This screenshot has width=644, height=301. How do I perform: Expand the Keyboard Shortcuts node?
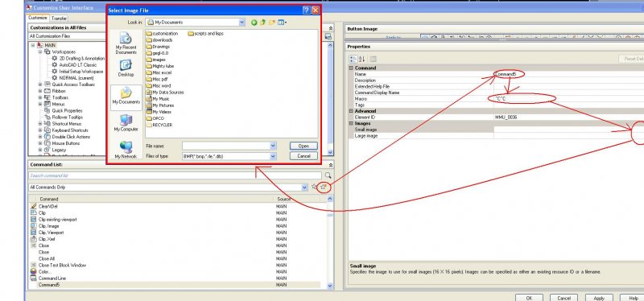40,130
